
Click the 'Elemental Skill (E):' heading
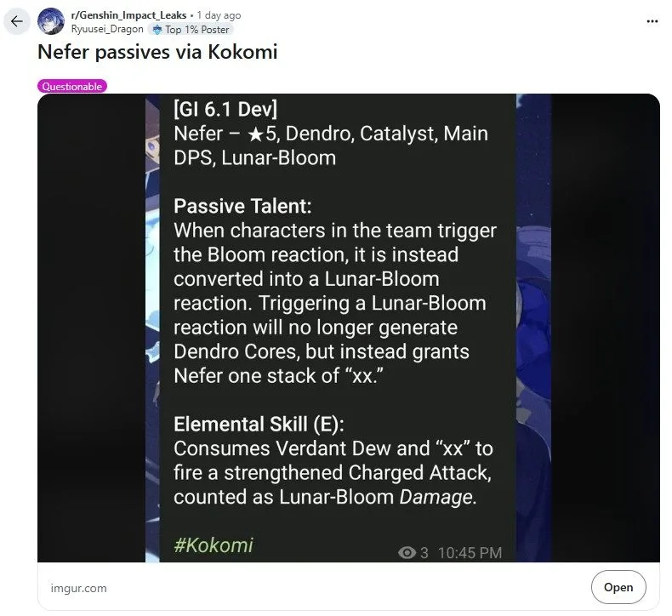(x=259, y=424)
